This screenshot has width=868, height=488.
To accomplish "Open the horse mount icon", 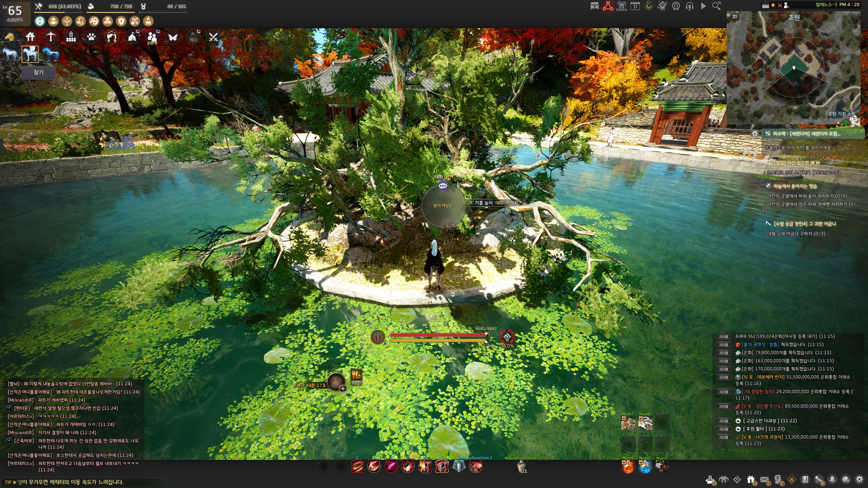I will 9,37.
